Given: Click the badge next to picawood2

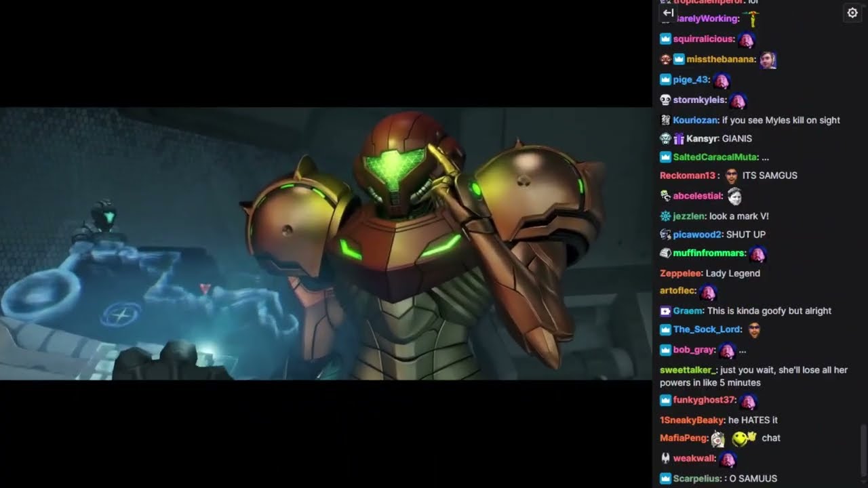Looking at the screenshot, I should pyautogui.click(x=665, y=235).
